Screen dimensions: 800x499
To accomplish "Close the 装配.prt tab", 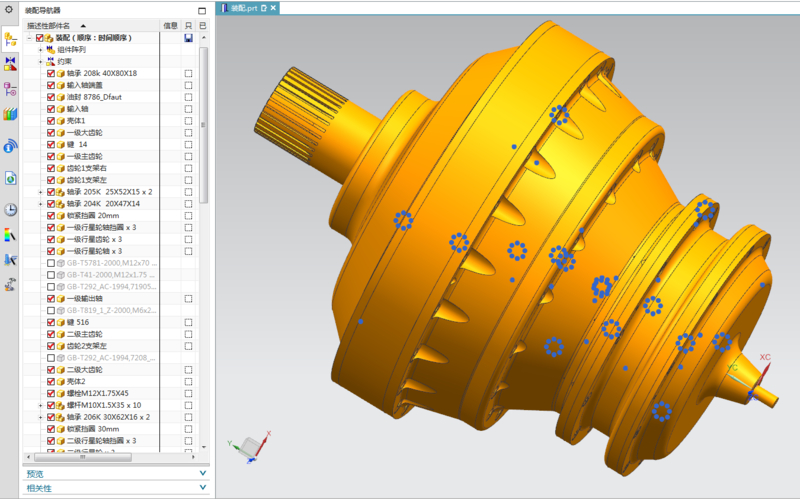I will click(273, 8).
